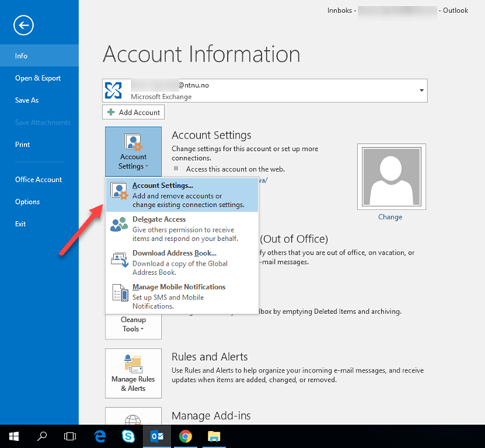Viewport: 485px width, 448px height.
Task: Open Task View from the taskbar
Action: [70, 436]
